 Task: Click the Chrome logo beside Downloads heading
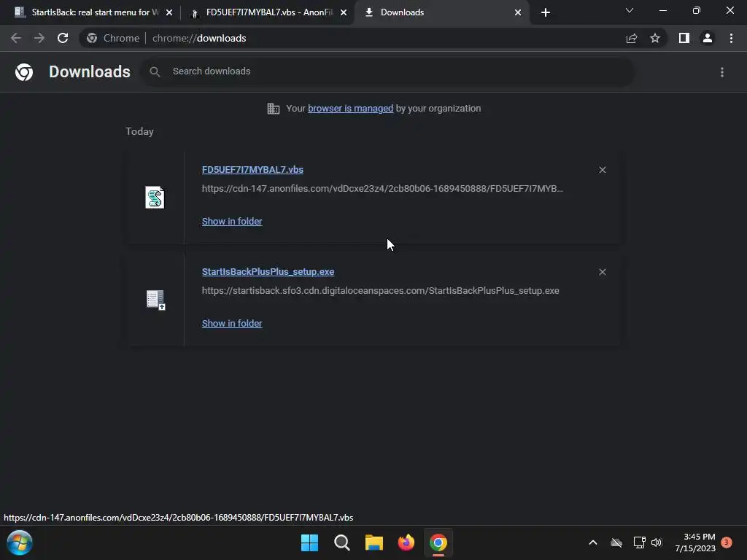[x=24, y=72]
